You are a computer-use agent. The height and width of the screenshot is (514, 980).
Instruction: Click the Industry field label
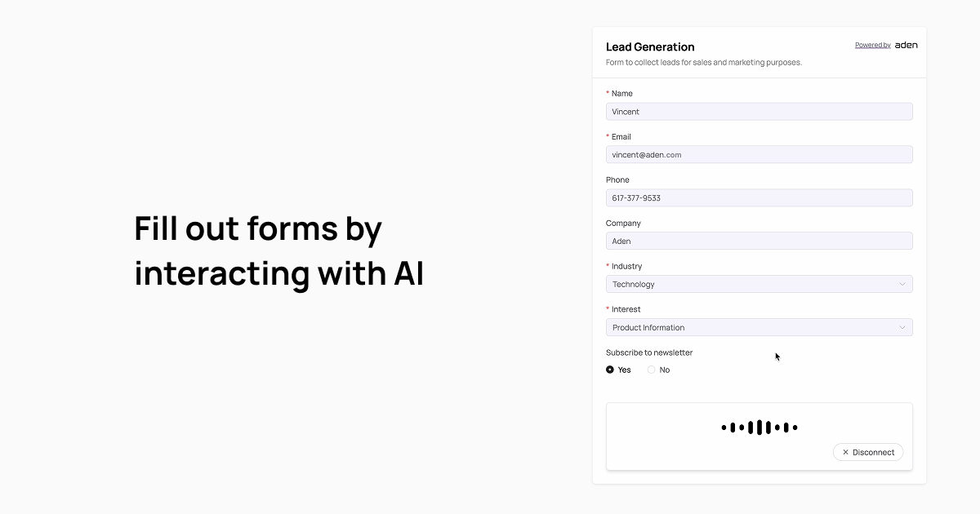(626, 266)
